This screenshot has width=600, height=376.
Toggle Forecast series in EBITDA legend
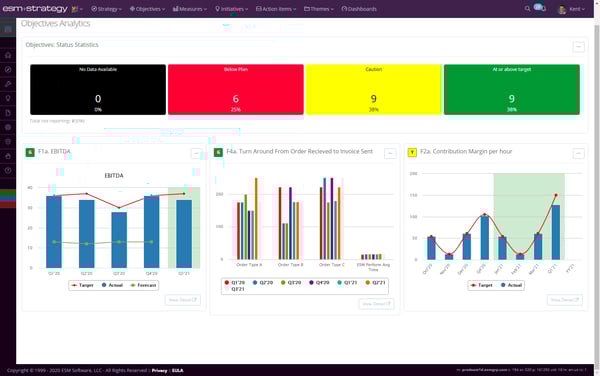coord(143,285)
